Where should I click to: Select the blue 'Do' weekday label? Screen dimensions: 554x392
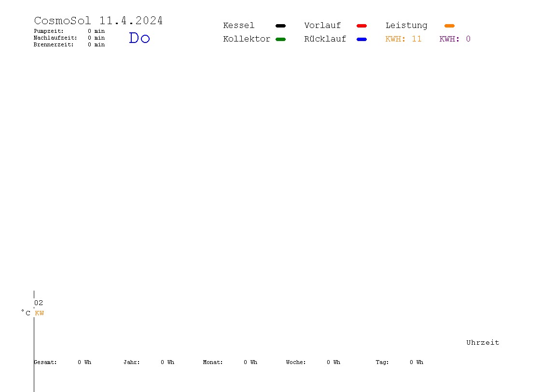pos(139,38)
